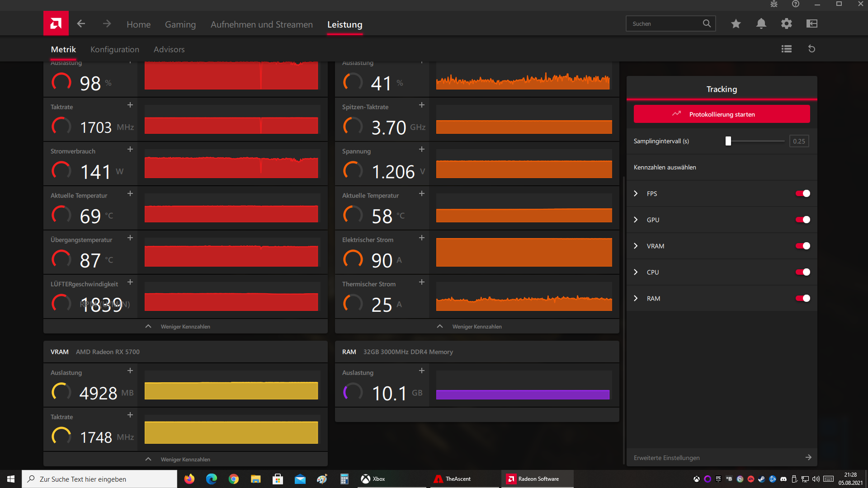Reset metrics with the undo arrow icon

812,49
